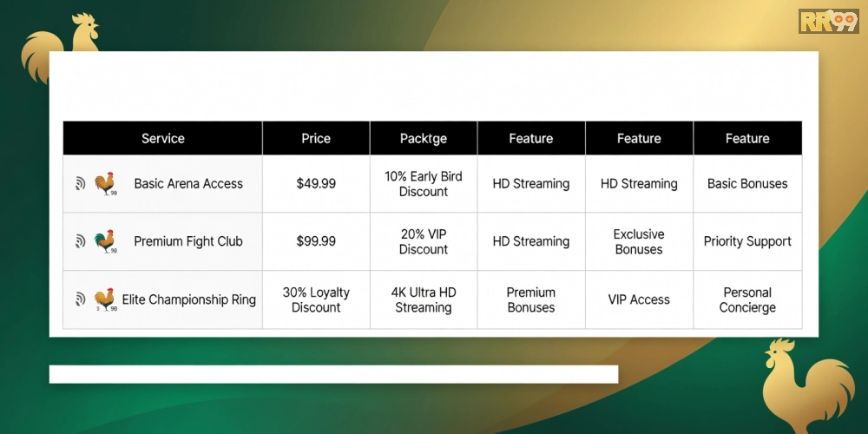Click the rooster icon beside Elite Championship Ring
868x434 pixels.
[105, 299]
